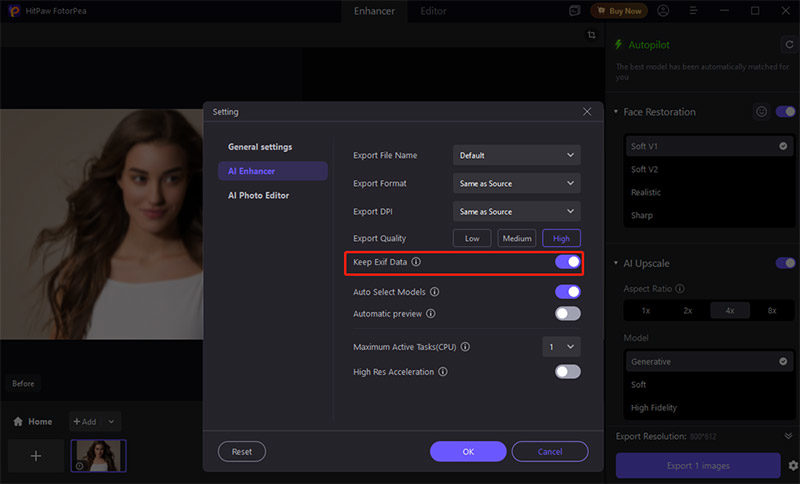The width and height of the screenshot is (800, 484).
Task: Select AI Photo Editor settings section
Action: tap(258, 195)
